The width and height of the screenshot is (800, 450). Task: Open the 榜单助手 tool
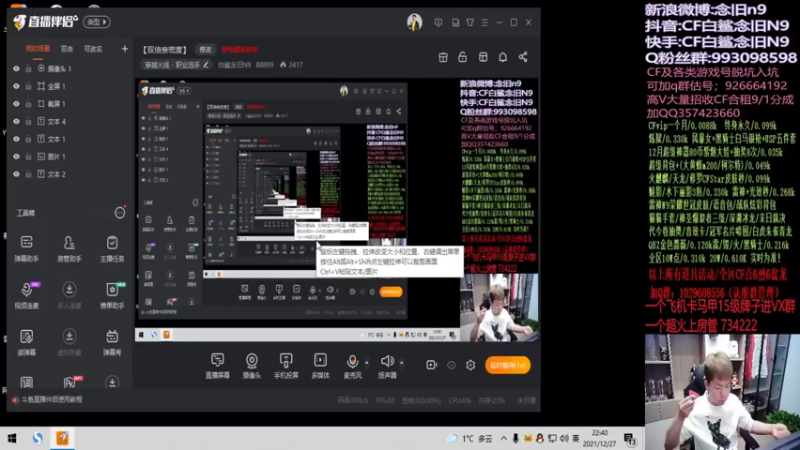[112, 295]
